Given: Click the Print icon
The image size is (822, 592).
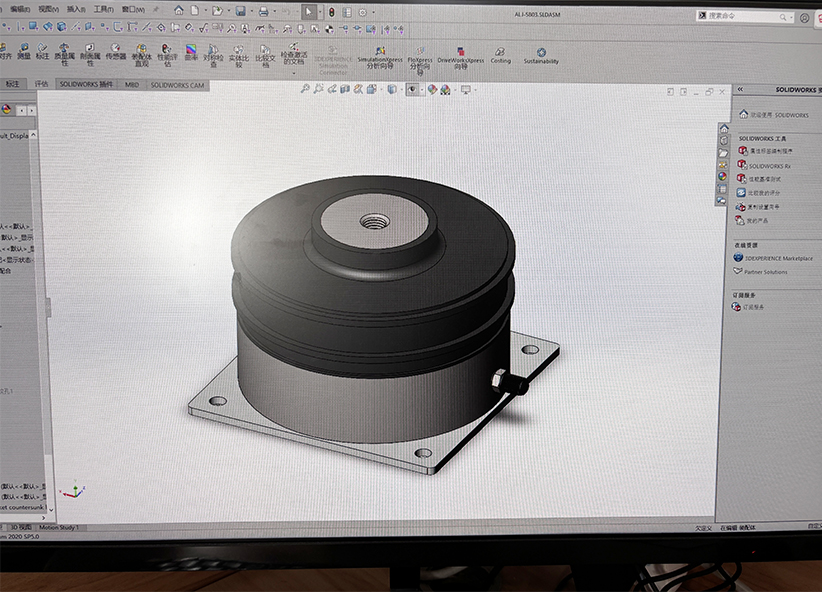Looking at the screenshot, I should (264, 11).
